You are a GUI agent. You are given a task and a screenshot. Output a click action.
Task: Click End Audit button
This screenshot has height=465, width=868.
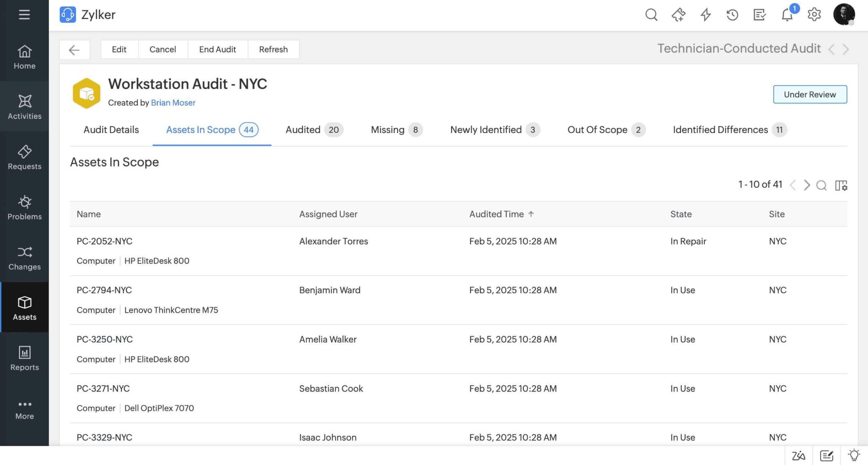click(x=217, y=49)
